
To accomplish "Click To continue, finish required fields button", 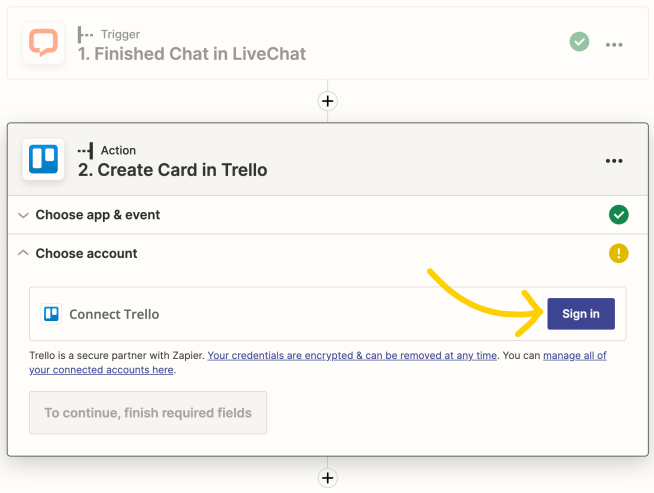I will 148,413.
